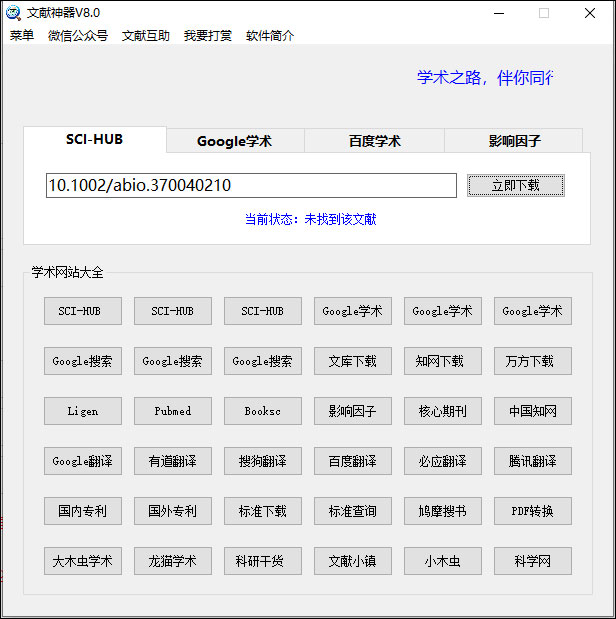The width and height of the screenshot is (616, 619).
Task: Open the 微信公众号 menu item
Action: [78, 36]
